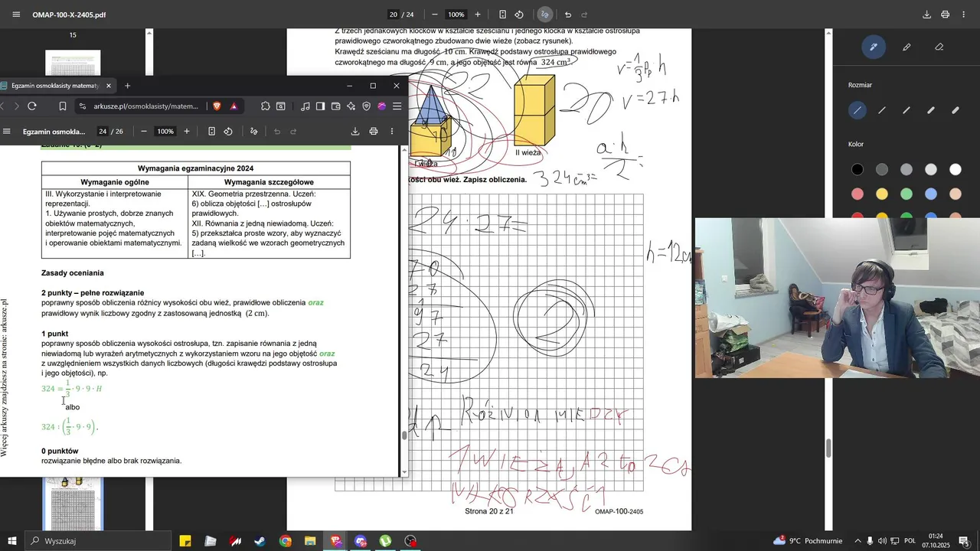Open the browser extensions puzzle icon
Screen dimensions: 980x551
pos(265,106)
